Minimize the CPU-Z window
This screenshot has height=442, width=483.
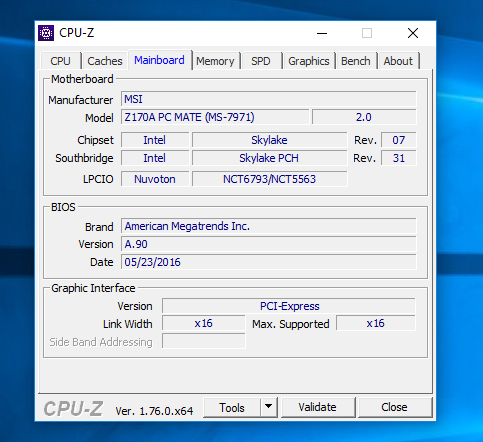(322, 33)
